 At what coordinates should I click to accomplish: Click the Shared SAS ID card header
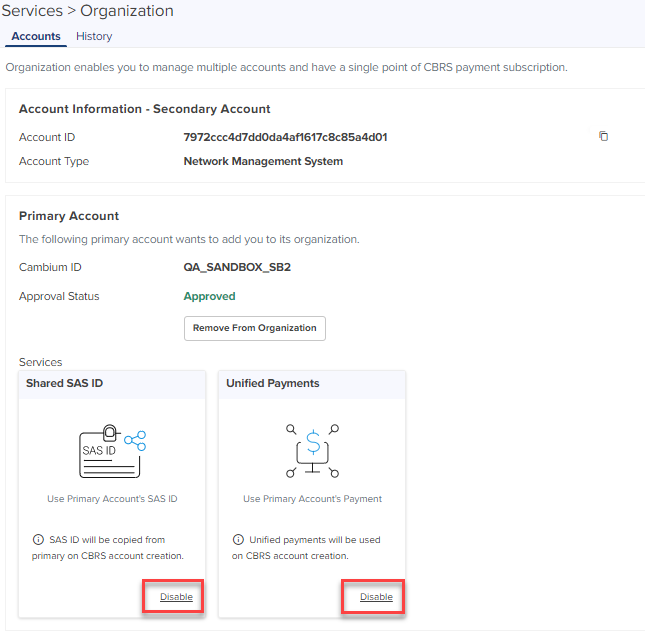64,383
